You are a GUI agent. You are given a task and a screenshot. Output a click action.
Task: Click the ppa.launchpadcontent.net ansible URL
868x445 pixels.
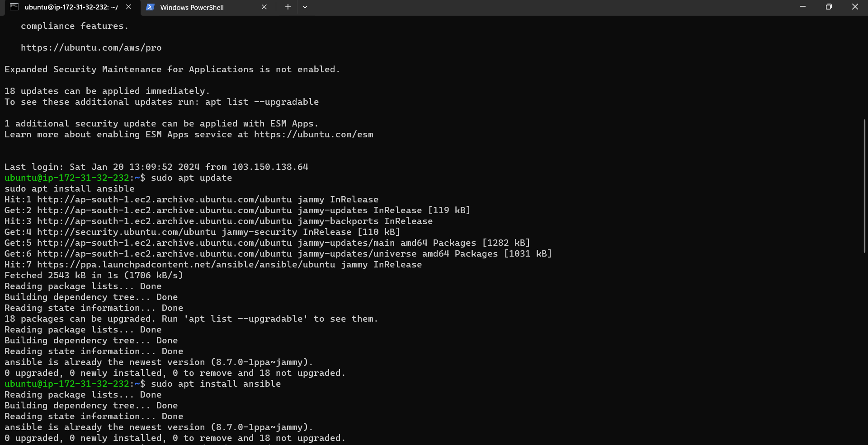point(186,264)
